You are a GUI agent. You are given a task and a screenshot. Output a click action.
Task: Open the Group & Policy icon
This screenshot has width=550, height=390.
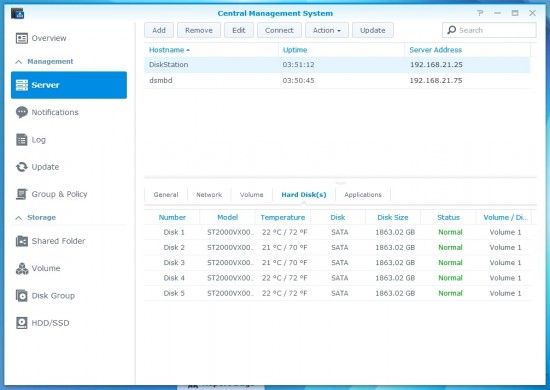(22, 194)
